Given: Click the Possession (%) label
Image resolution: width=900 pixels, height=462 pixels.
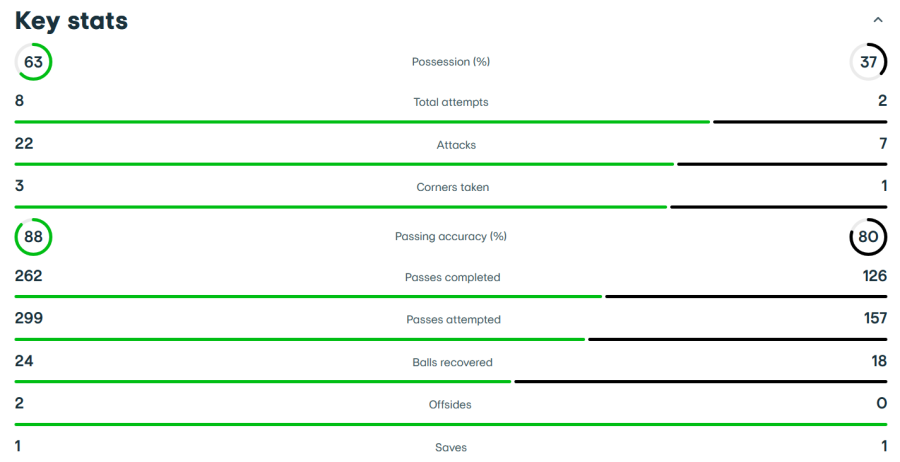Looking at the screenshot, I should [x=451, y=62].
